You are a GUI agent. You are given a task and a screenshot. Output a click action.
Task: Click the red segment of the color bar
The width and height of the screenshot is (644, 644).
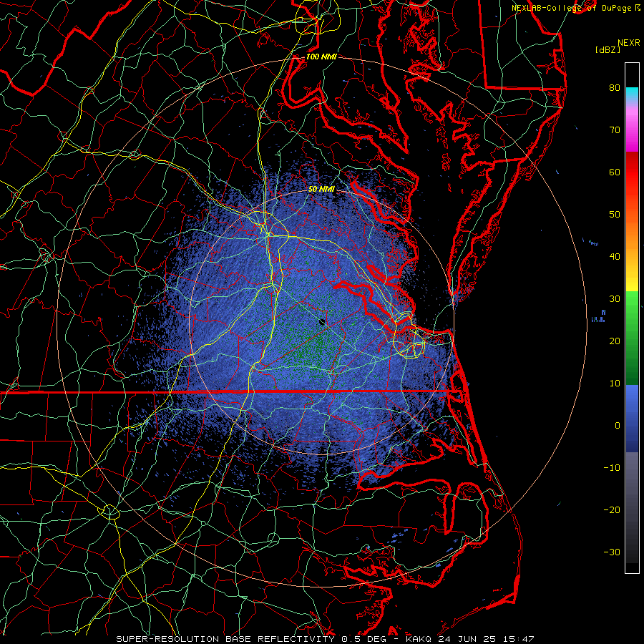point(632,172)
